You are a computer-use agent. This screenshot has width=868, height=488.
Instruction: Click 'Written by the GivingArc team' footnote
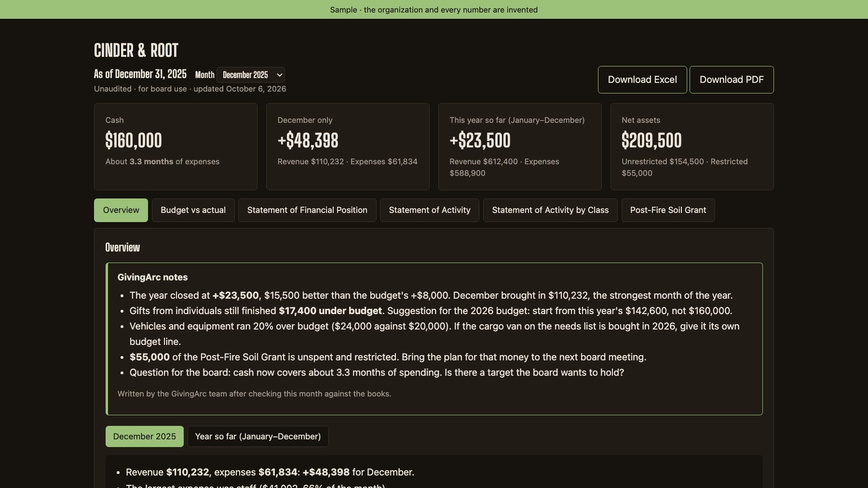(254, 394)
